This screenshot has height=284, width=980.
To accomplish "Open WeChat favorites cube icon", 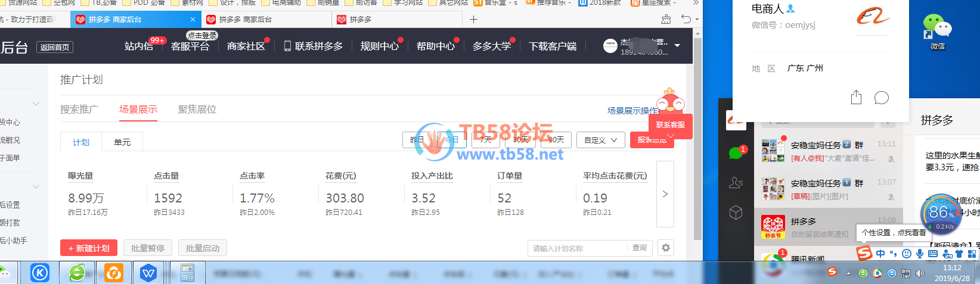I will coord(736,213).
